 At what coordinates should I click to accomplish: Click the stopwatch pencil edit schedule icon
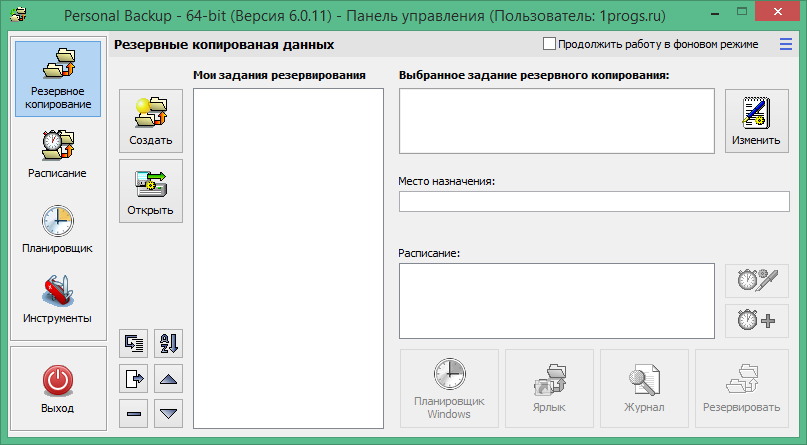click(756, 280)
